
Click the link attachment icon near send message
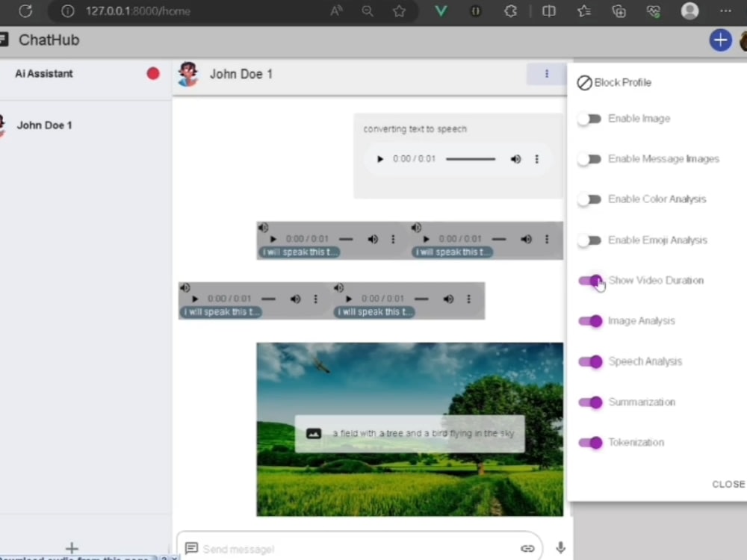click(528, 548)
